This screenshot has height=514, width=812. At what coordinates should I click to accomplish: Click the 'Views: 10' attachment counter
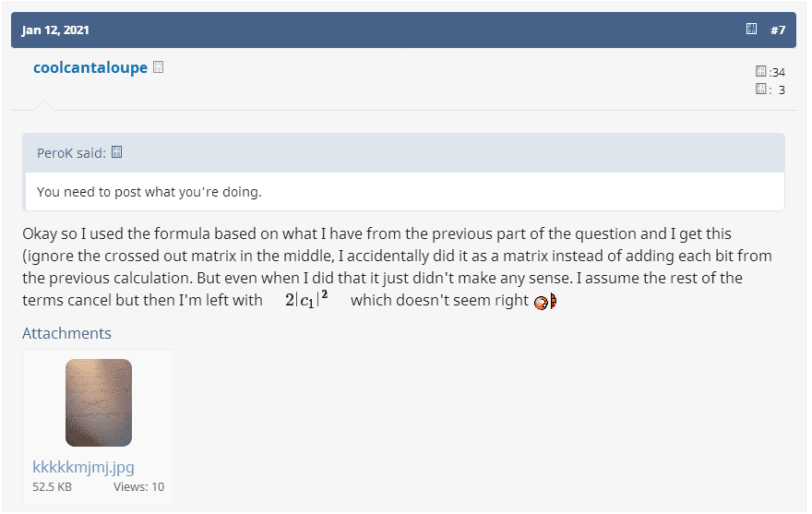click(138, 487)
